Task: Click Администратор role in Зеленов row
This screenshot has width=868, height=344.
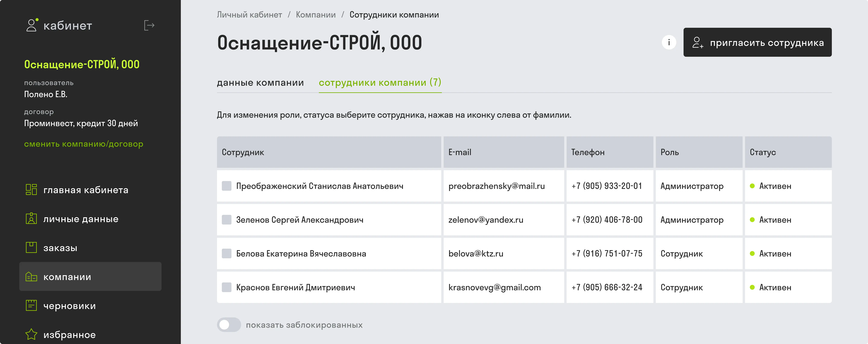Action: tap(692, 220)
